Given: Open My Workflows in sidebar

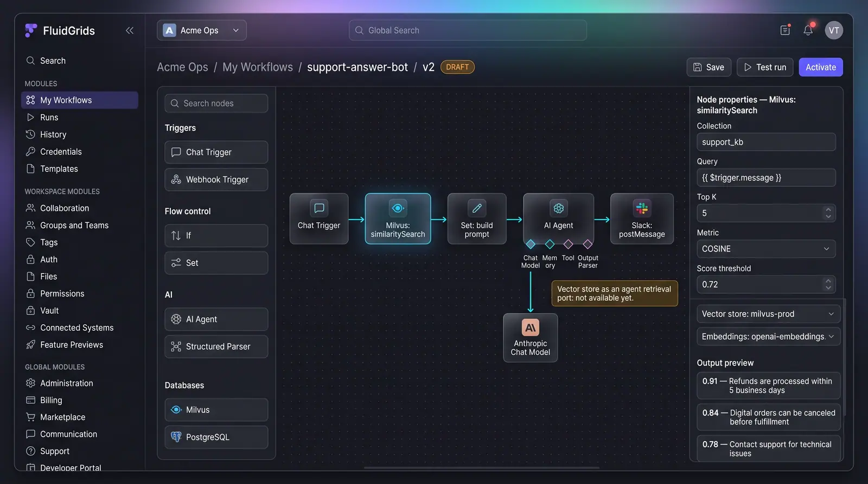Looking at the screenshot, I should coord(80,100).
